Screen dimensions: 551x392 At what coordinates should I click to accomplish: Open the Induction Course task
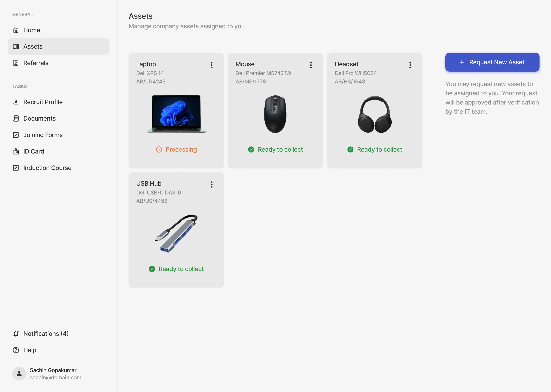(58, 167)
